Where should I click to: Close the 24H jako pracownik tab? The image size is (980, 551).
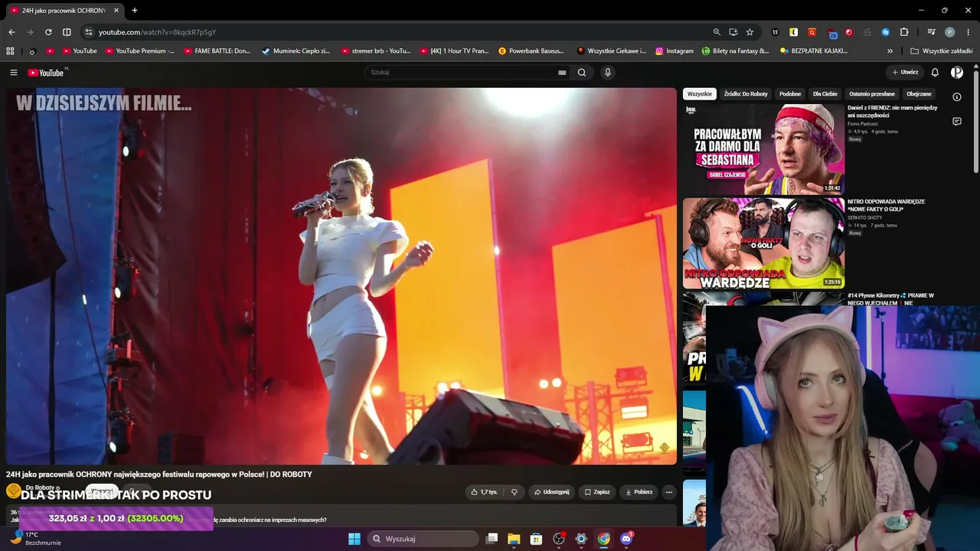pyautogui.click(x=116, y=11)
